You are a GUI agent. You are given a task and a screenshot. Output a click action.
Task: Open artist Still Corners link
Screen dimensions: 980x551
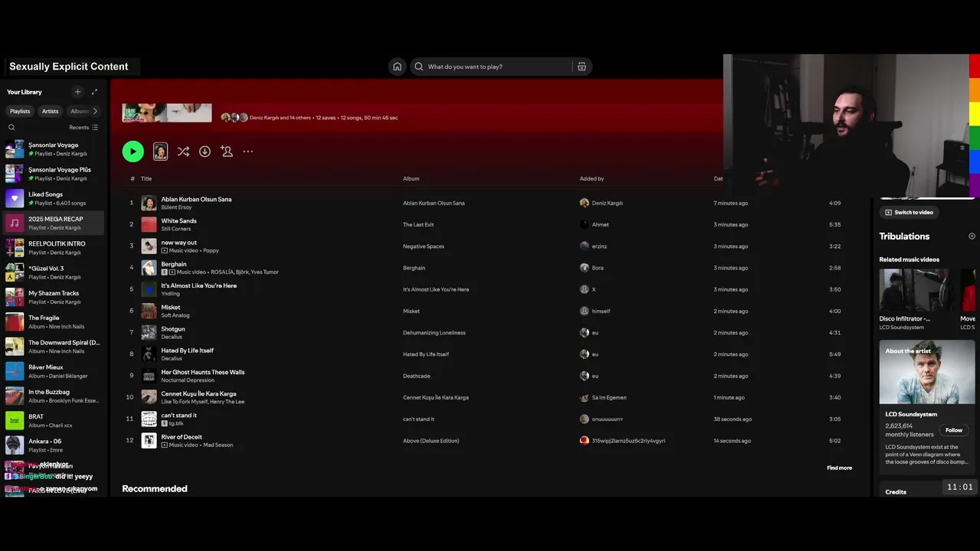click(x=175, y=229)
